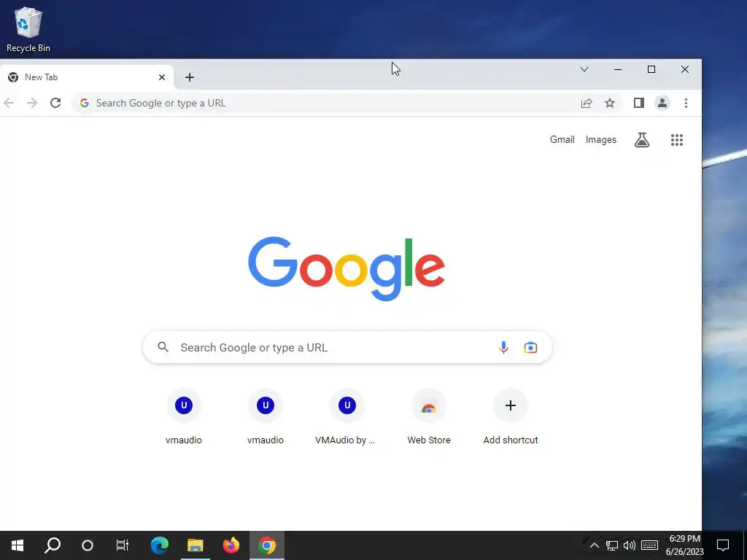The width and height of the screenshot is (747, 560).
Task: Click the network tray icon
Action: click(612, 545)
